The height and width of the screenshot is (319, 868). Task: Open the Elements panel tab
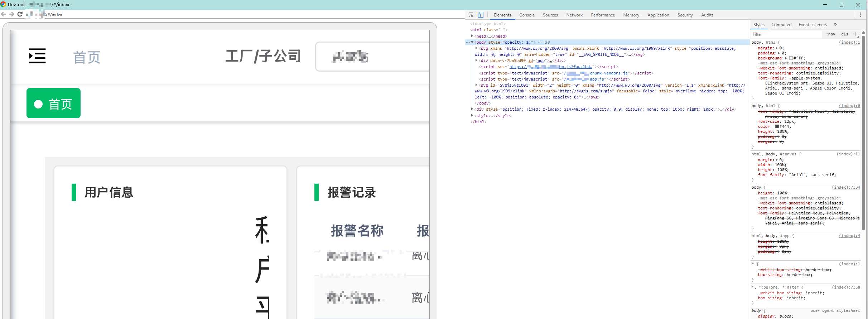click(502, 15)
